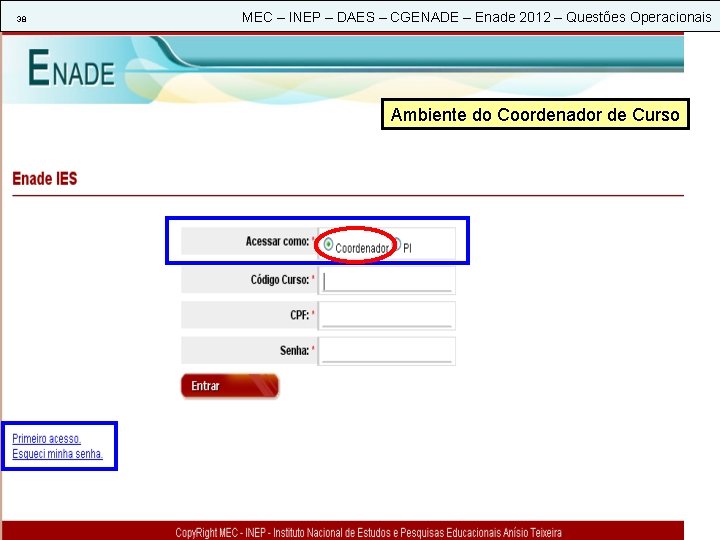Click the Código Curso label
Image resolution: width=720 pixels, height=540 pixels.
tap(280, 280)
